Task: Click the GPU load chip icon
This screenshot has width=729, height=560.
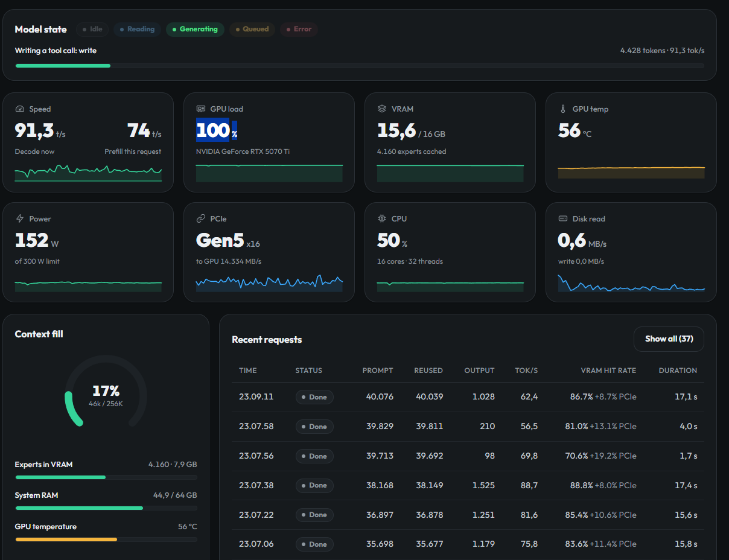Action: click(201, 109)
